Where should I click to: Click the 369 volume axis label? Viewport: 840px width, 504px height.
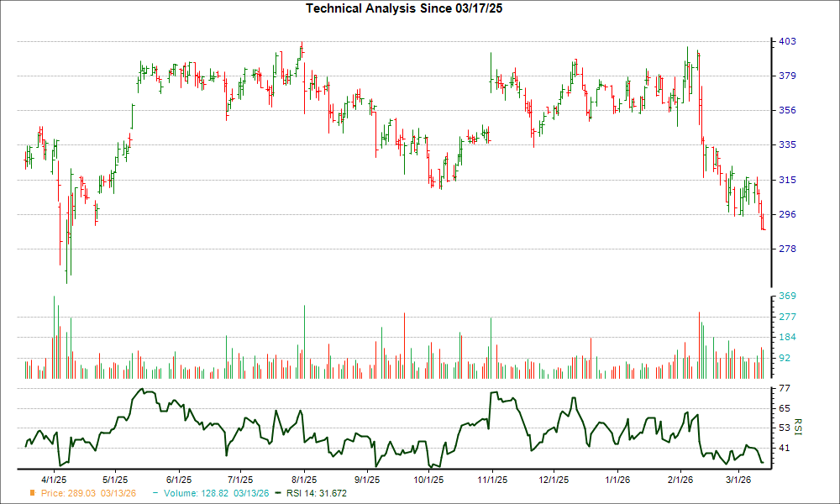coord(787,297)
